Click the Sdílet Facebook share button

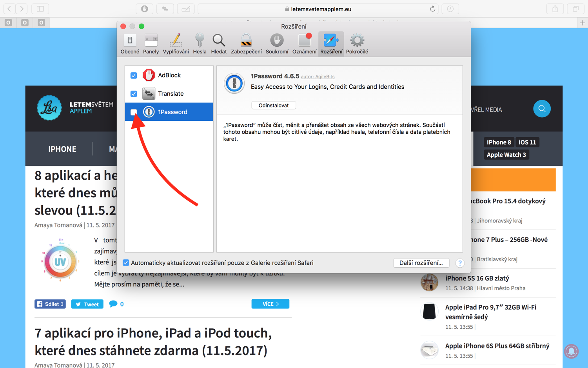tap(50, 304)
